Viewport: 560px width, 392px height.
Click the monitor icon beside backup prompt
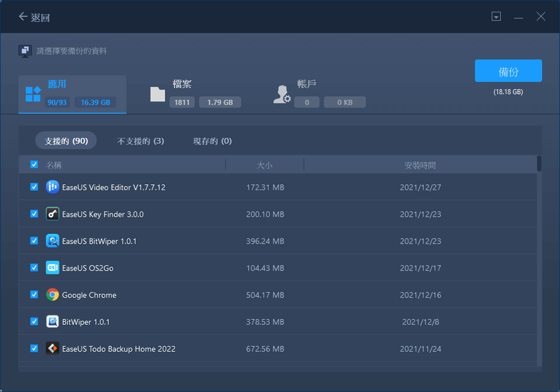click(x=25, y=51)
